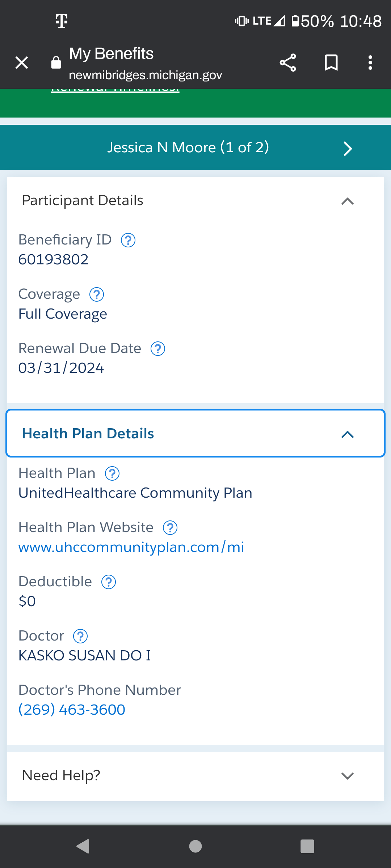Tap the lock icon beside site address
Viewport: 391px width, 868px height.
[56, 62]
